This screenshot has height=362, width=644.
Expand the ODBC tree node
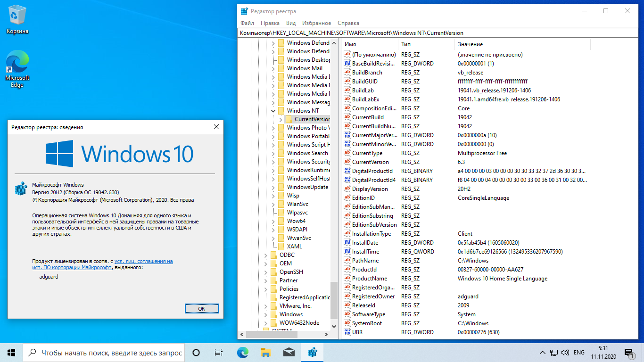click(x=265, y=255)
